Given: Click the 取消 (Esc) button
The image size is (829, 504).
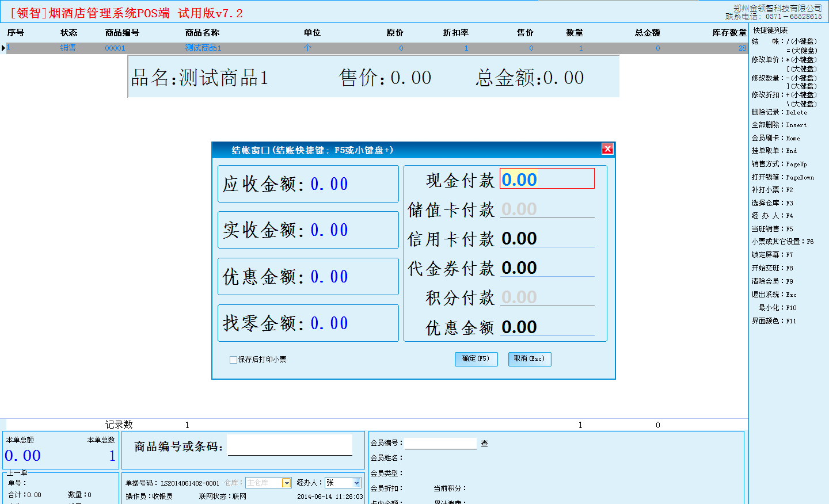Looking at the screenshot, I should [529, 359].
